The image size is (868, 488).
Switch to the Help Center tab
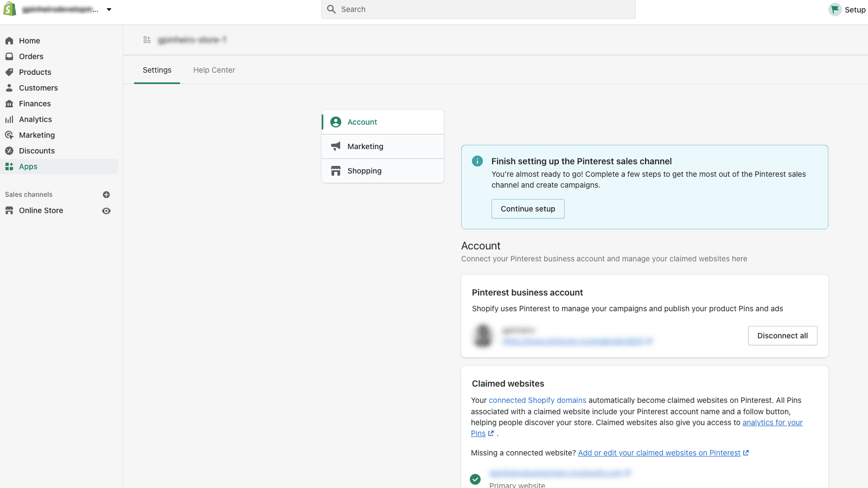point(214,70)
